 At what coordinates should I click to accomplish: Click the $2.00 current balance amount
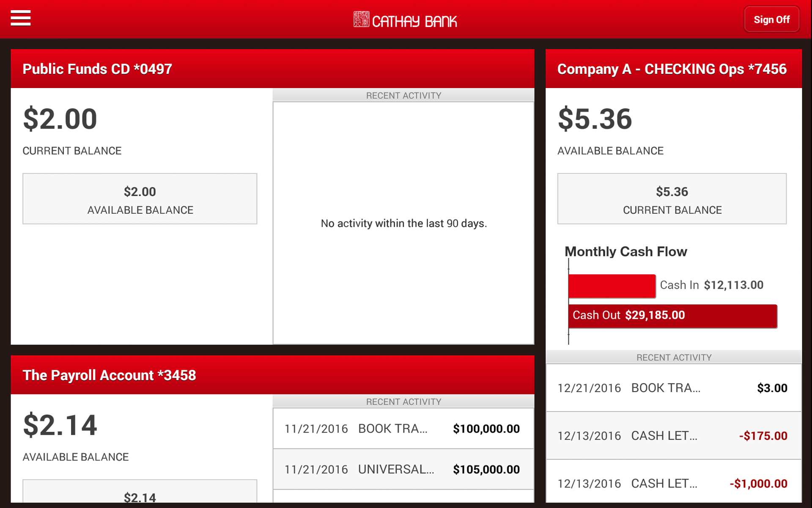(x=60, y=119)
